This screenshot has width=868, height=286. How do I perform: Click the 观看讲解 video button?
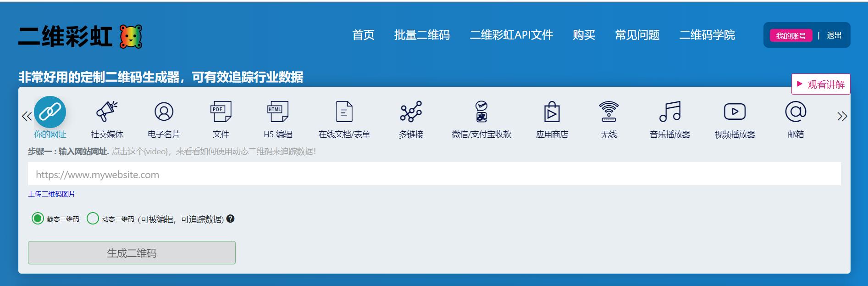(x=821, y=84)
